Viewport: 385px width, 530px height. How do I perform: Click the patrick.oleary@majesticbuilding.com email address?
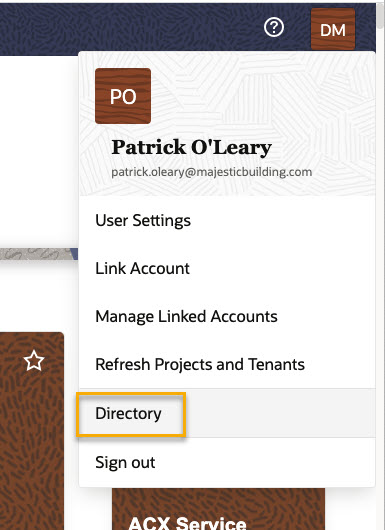click(212, 172)
